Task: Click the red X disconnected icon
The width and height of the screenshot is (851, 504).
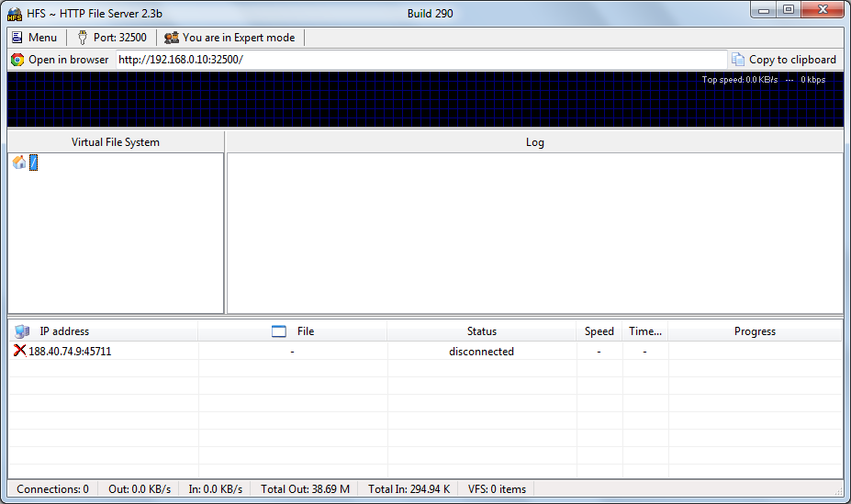Action: tap(19, 351)
